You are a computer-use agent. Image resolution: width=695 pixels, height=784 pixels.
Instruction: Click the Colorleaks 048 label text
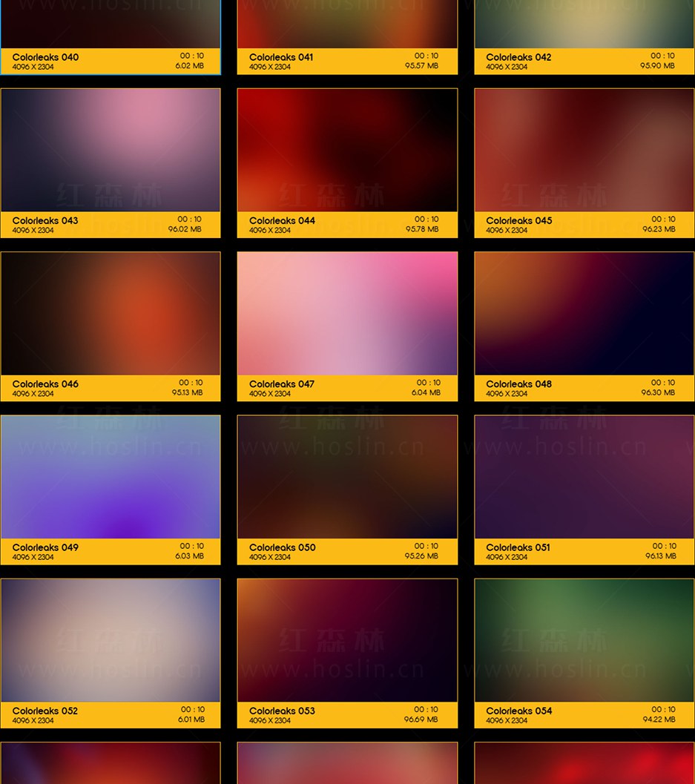point(519,384)
